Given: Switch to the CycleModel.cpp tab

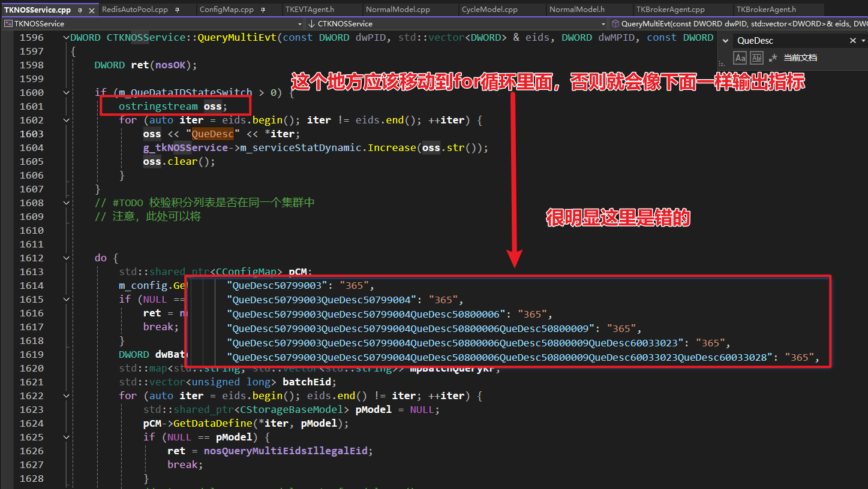Looking at the screenshot, I should [489, 10].
